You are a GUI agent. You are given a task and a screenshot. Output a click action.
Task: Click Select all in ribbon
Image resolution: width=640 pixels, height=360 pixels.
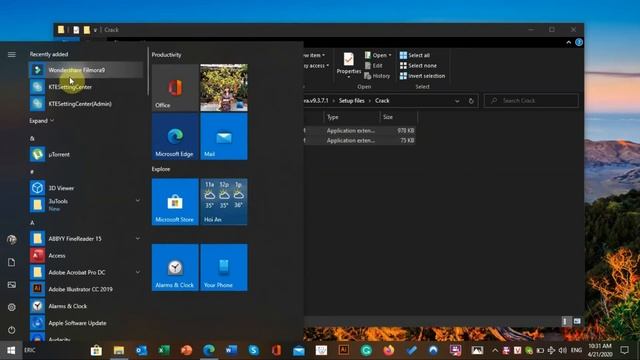pyautogui.click(x=415, y=55)
